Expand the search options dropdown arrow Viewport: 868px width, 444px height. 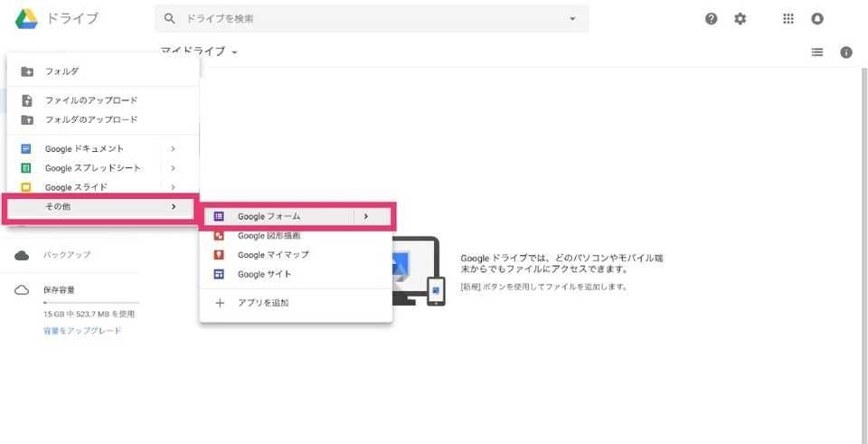pos(572,18)
